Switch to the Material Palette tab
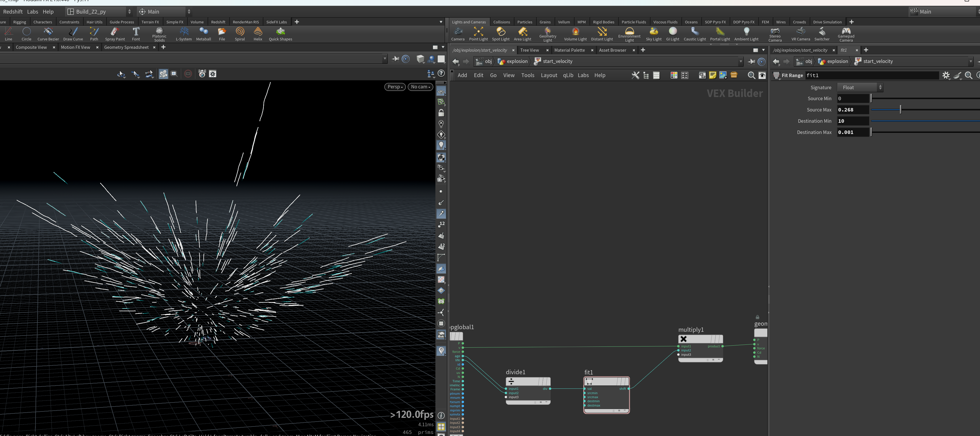The height and width of the screenshot is (436, 980). [569, 50]
